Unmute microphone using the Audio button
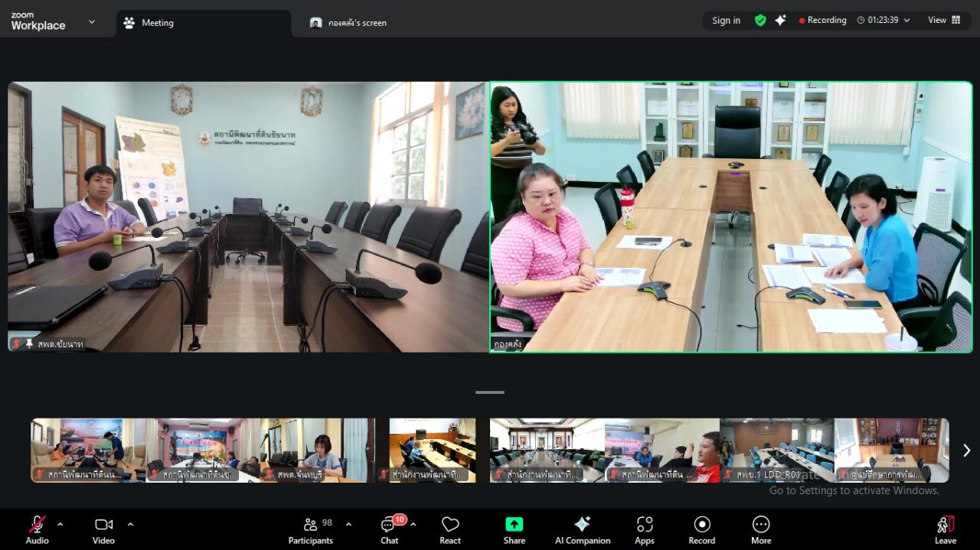 tap(37, 529)
